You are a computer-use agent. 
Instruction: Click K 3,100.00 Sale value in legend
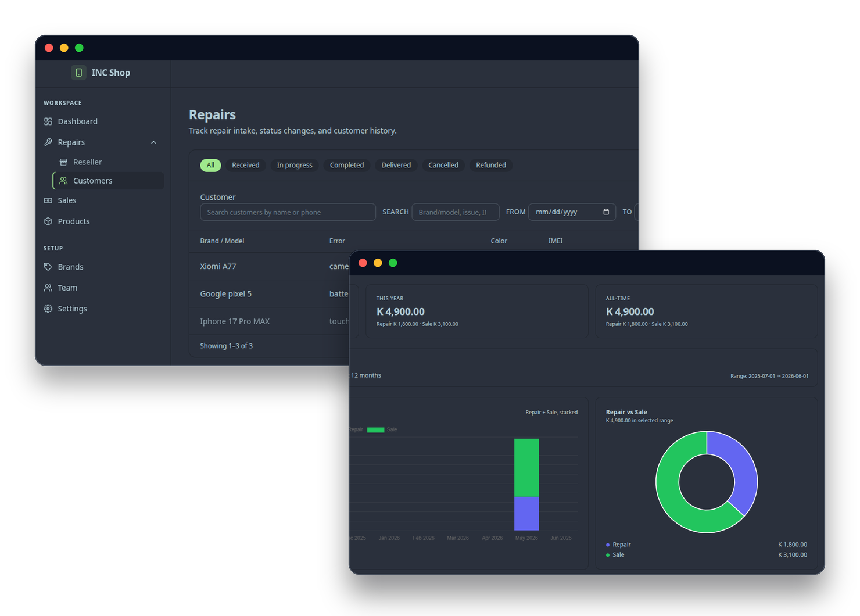pos(793,555)
